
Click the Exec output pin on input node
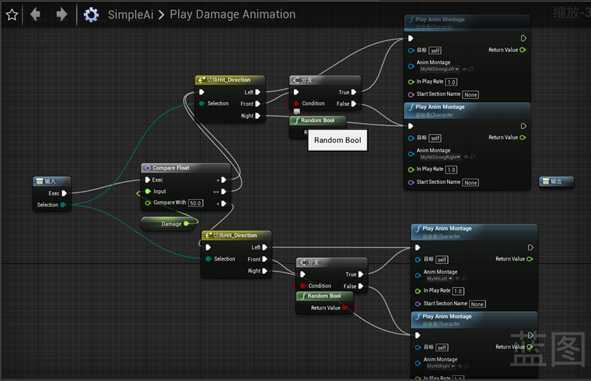(64, 193)
